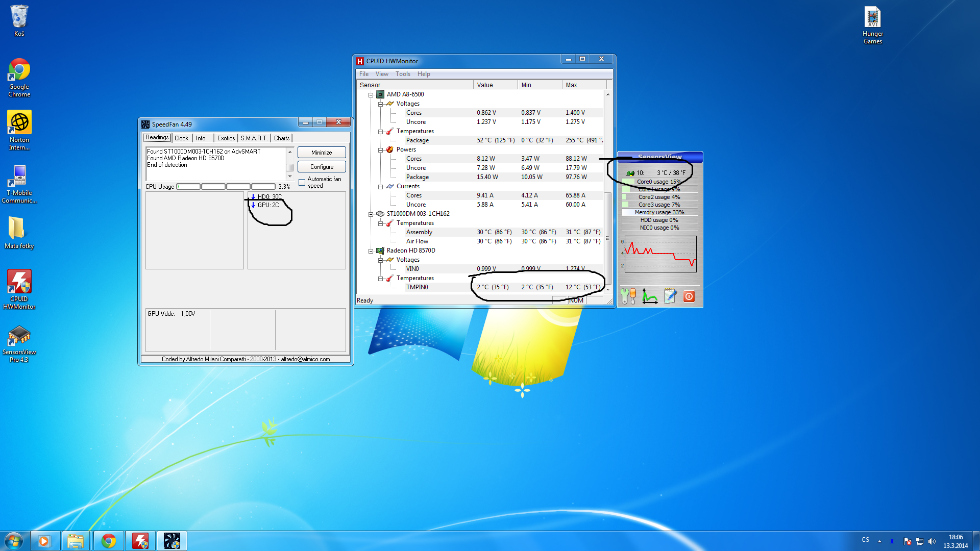Click CS language indicator in taskbar
Image resolution: width=980 pixels, height=551 pixels.
point(865,540)
